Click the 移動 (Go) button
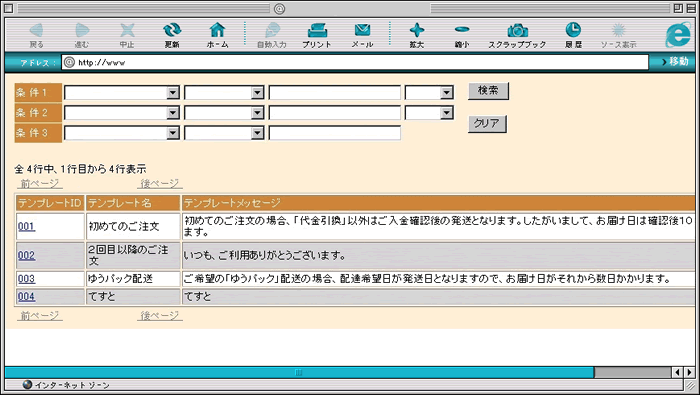The height and width of the screenshot is (395, 700). (675, 62)
